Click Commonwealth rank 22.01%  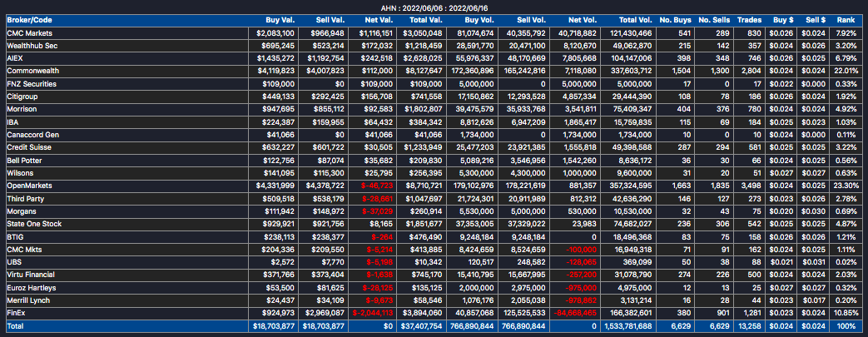point(846,71)
